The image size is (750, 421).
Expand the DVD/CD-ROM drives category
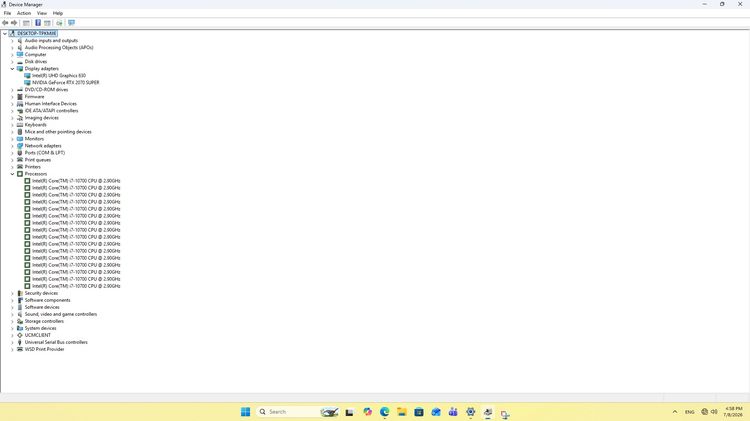tap(12, 90)
